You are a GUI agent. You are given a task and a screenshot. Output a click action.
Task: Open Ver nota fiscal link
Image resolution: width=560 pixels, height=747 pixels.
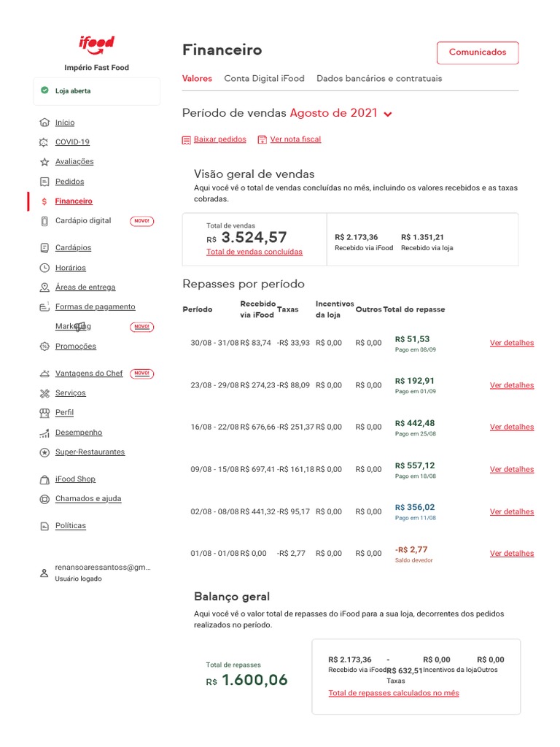pyautogui.click(x=295, y=139)
